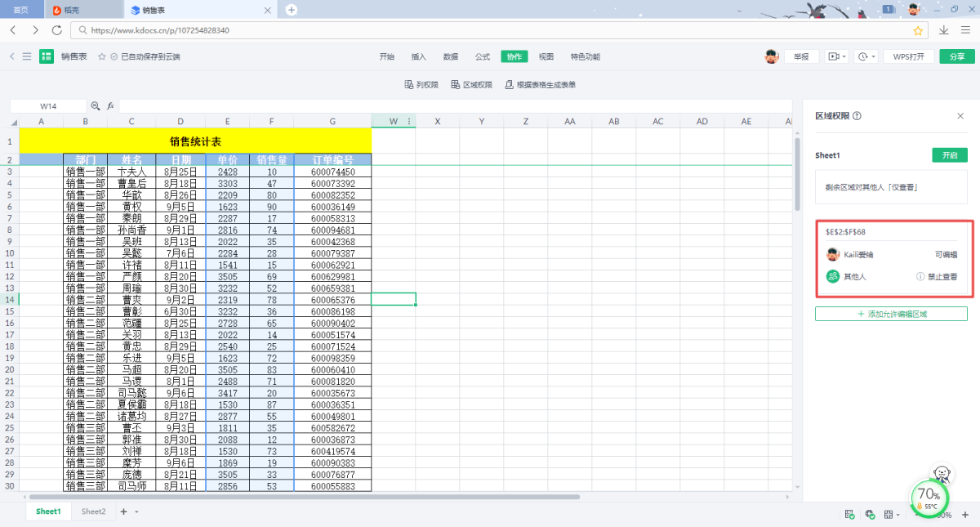Image resolution: width=980 pixels, height=527 pixels.
Task: Click 添加允许编辑区域 button
Action: click(x=891, y=314)
